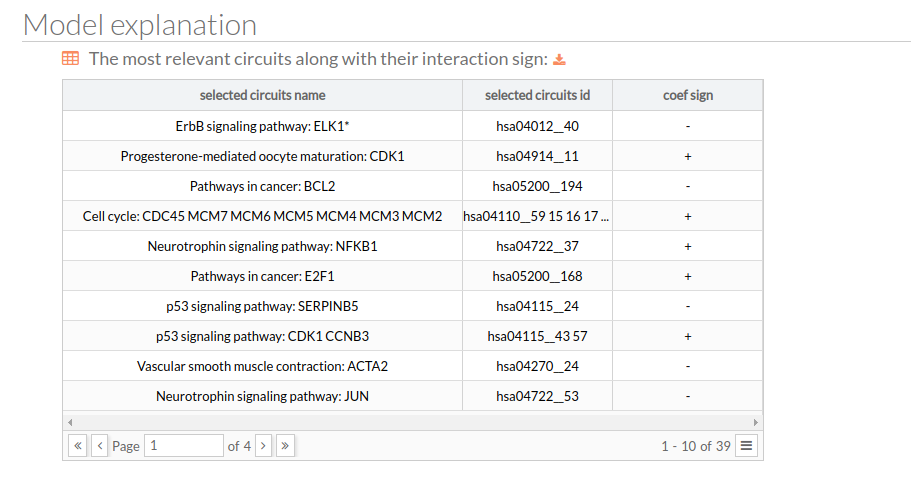The height and width of the screenshot is (493, 911).
Task: Select Vascular smooth muscle contraction: ACTA2 row
Action: [413, 366]
